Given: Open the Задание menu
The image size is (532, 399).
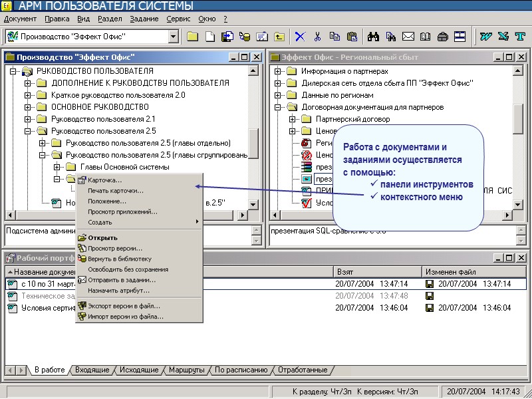Looking at the screenshot, I should 144,19.
